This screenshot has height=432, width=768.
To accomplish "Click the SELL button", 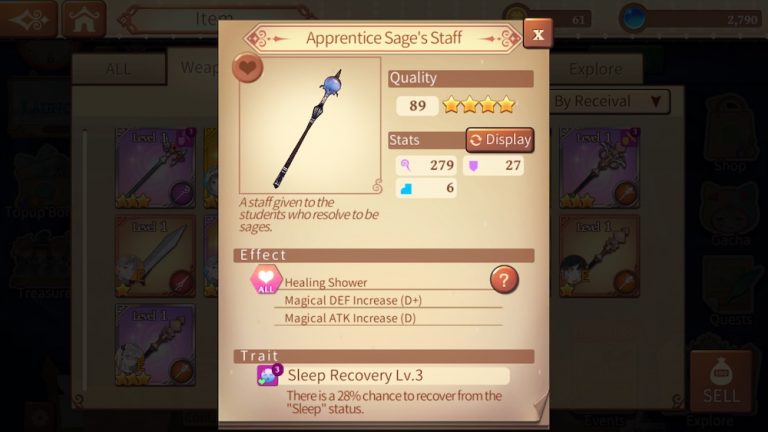I will (x=720, y=381).
